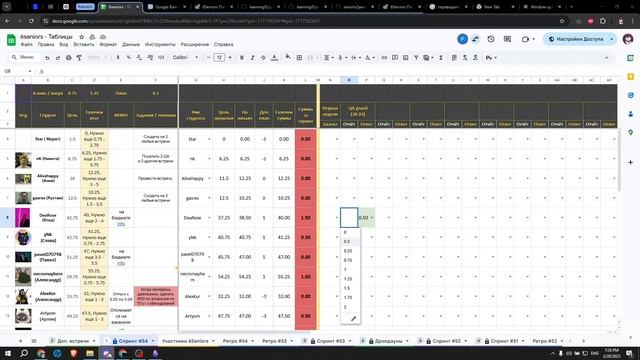640x360 pixels.
Task: Open the Artyom student name dropdown
Action: tap(209, 316)
